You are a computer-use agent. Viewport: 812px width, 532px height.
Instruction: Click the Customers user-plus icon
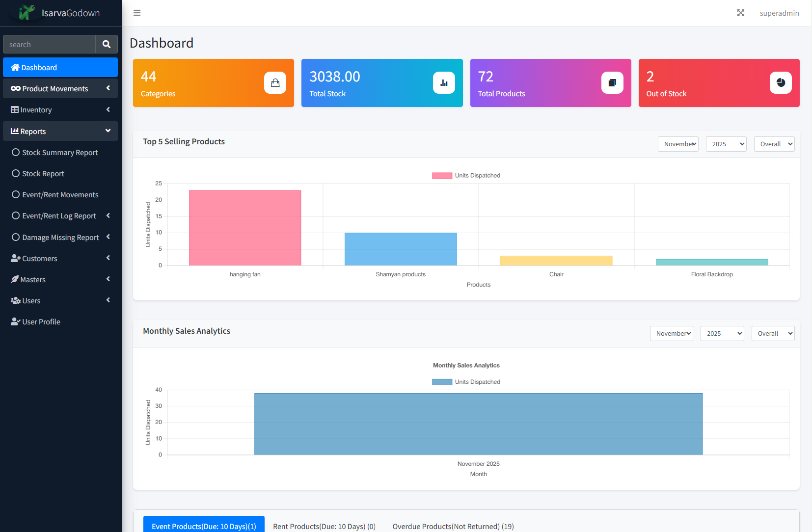[16, 258]
